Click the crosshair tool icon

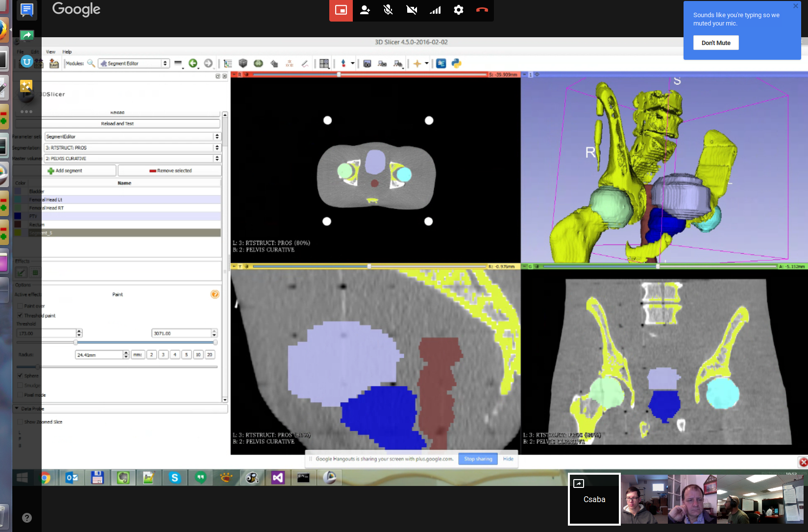pos(417,63)
